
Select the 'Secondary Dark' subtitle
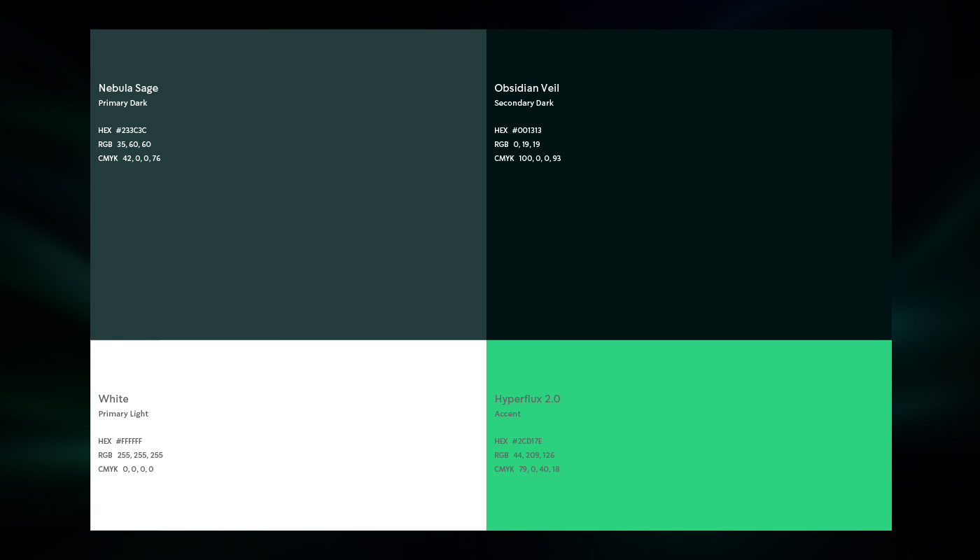pyautogui.click(x=524, y=103)
